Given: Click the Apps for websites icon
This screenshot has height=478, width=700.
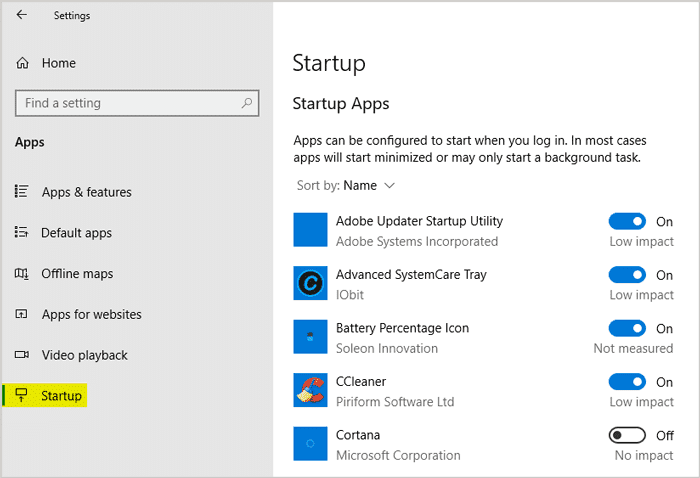Looking at the screenshot, I should coord(21,314).
